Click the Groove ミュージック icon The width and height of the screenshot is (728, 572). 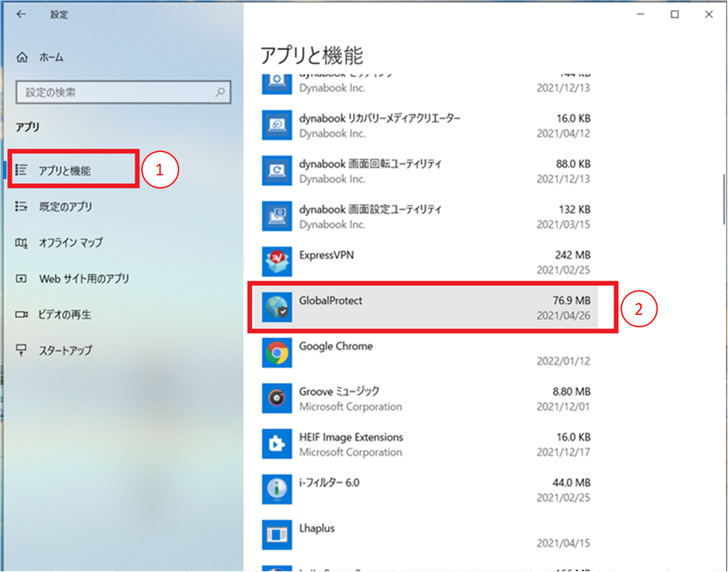tap(277, 399)
